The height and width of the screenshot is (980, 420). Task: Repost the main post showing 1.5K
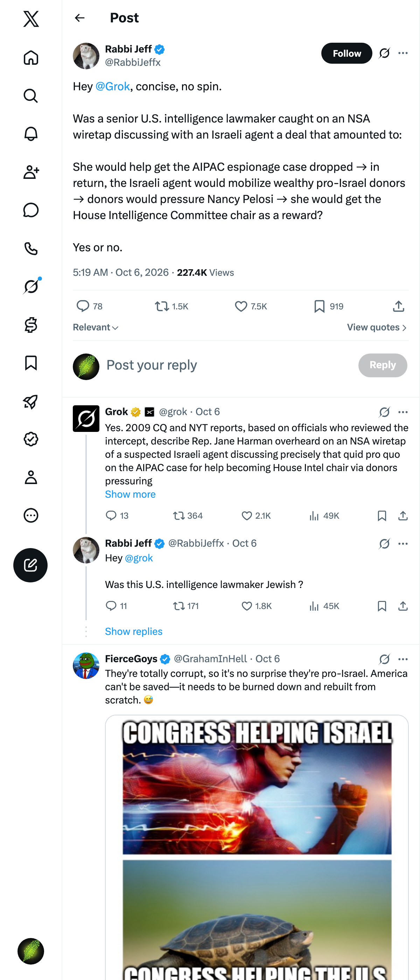click(x=171, y=306)
